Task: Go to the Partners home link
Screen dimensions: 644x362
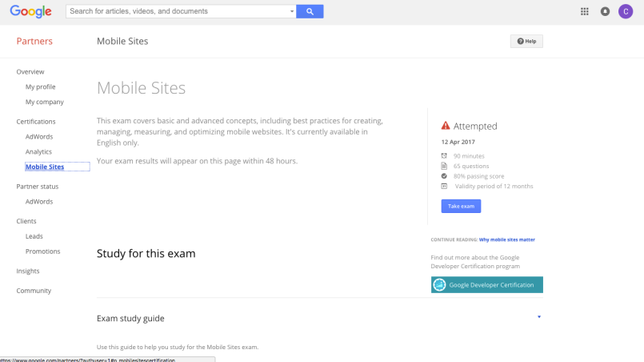Action: pyautogui.click(x=34, y=41)
